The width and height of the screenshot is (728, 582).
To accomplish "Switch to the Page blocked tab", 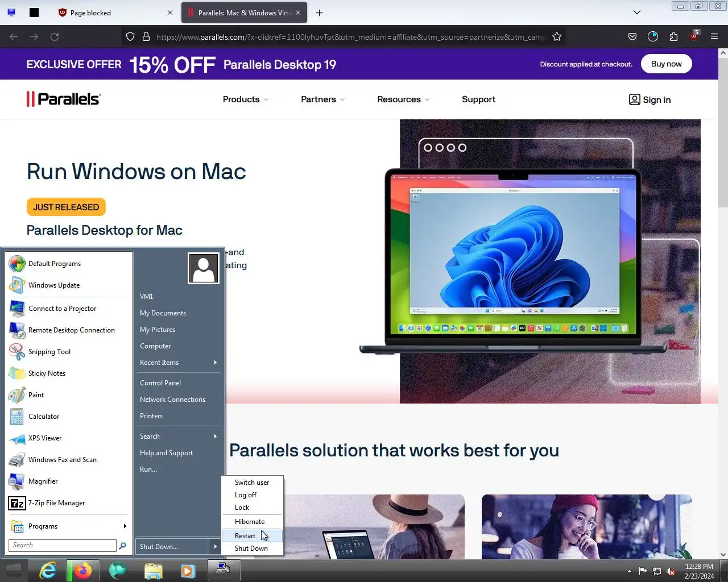I will 116,13.
